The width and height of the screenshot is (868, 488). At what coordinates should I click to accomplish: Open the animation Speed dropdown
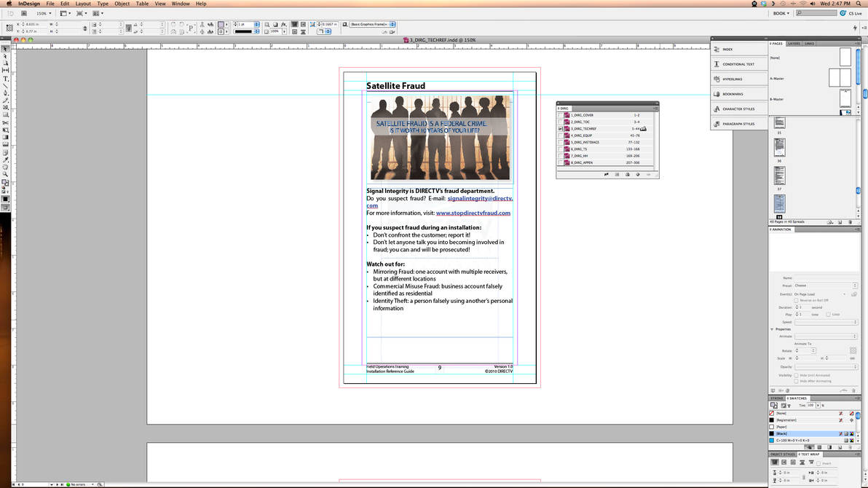[x=825, y=322]
